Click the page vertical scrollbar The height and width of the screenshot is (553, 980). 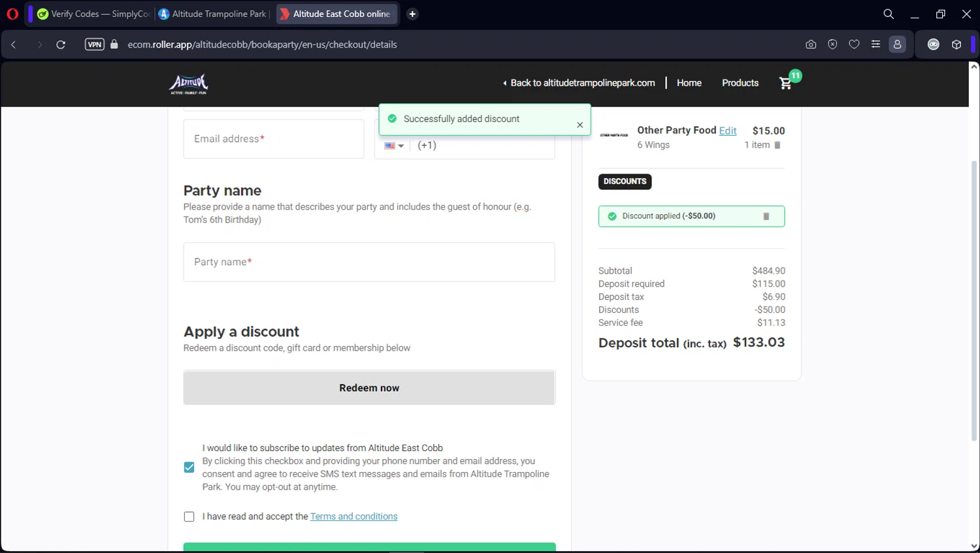point(974,301)
